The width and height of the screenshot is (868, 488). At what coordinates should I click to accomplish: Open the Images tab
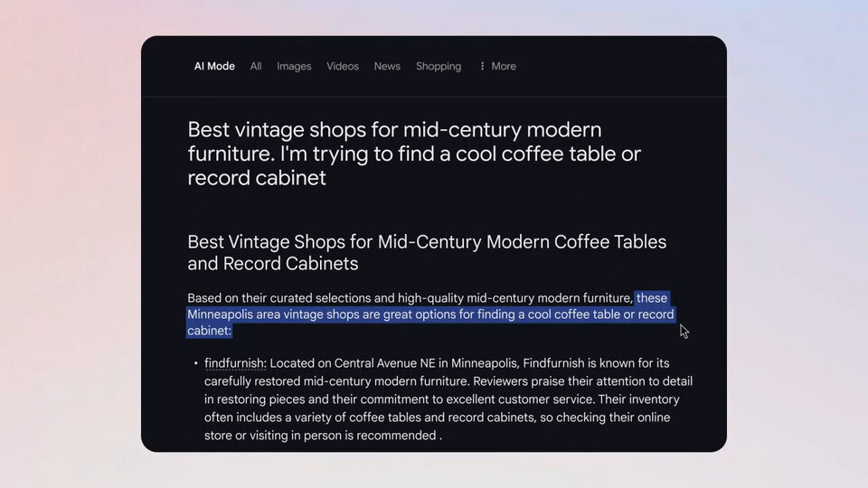294,66
